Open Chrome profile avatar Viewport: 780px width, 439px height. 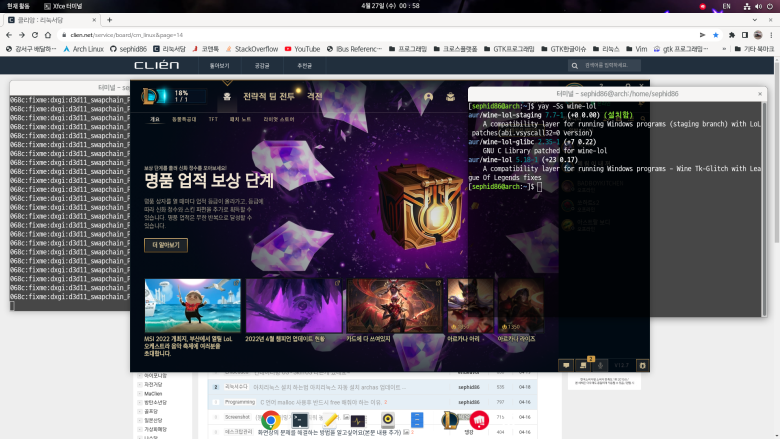pos(758,35)
